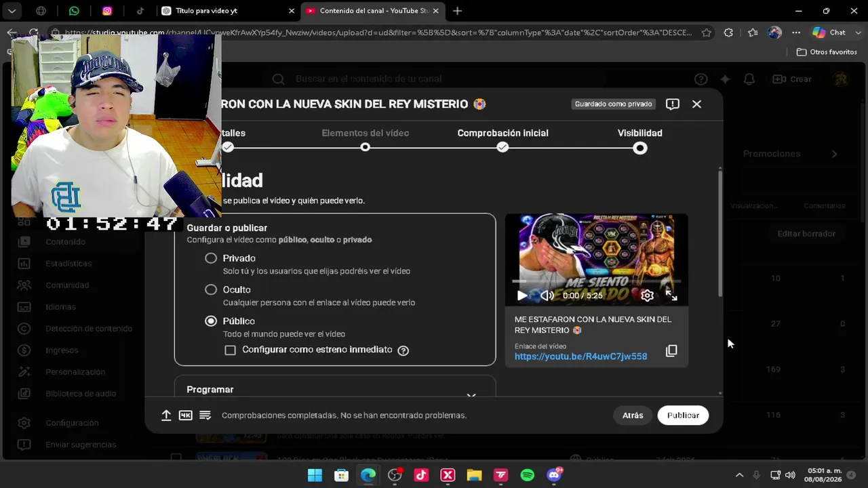868x488 pixels.
Task: Open preview player settings gear
Action: 647,296
